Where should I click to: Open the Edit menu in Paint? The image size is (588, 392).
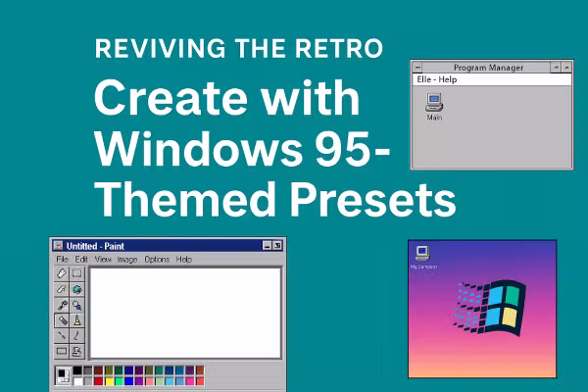(x=81, y=259)
